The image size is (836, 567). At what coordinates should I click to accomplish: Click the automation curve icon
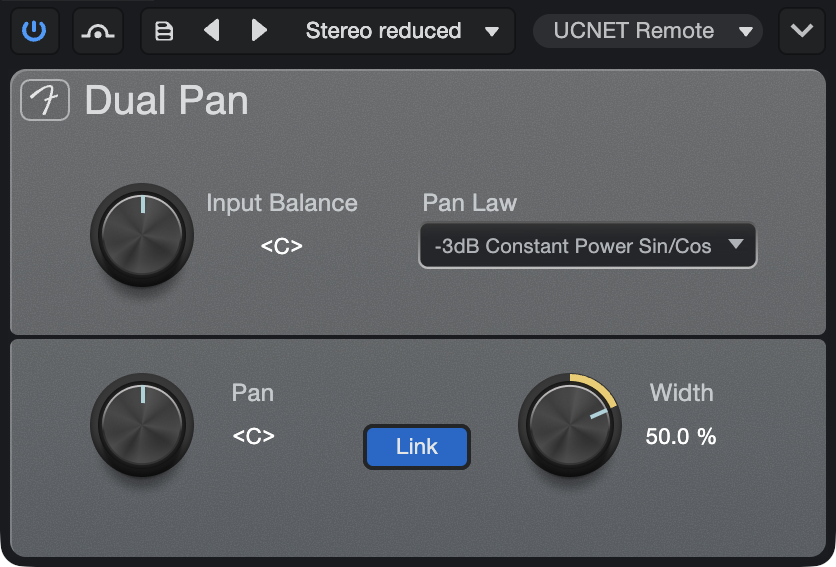click(98, 31)
